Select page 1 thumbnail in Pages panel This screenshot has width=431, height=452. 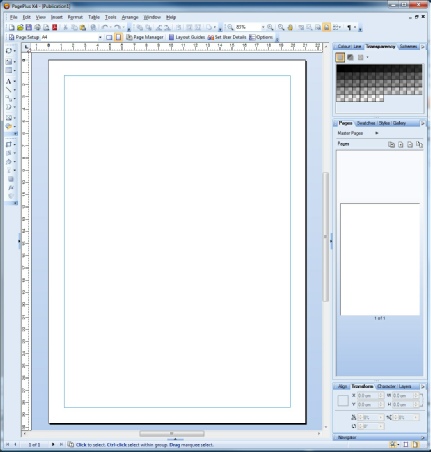[380, 259]
